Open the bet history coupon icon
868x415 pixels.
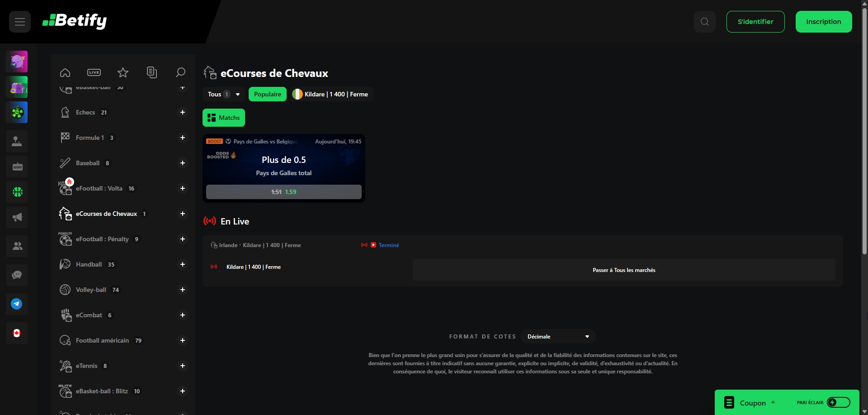coord(152,72)
